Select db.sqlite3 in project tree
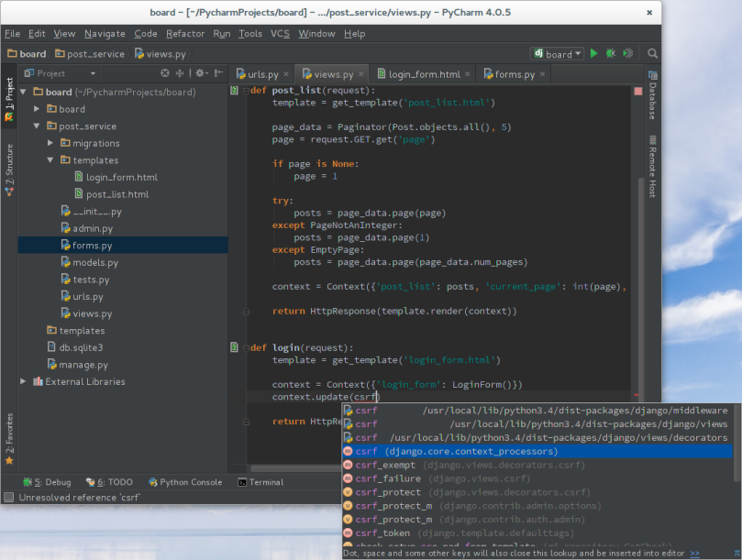 [x=75, y=347]
